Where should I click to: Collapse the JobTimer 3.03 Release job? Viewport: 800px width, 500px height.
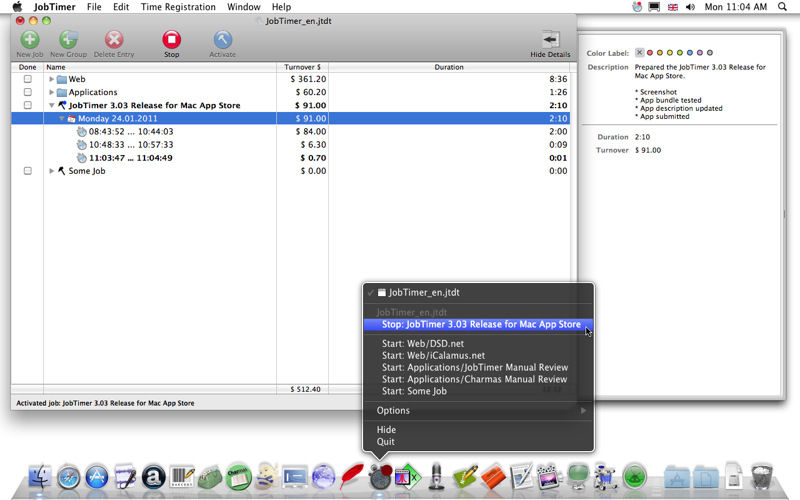point(52,105)
